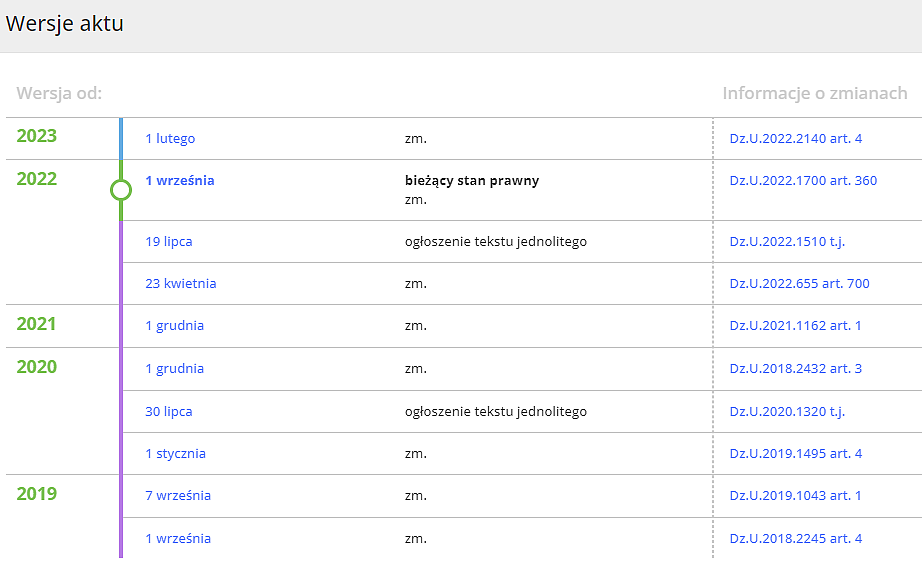Viewport: 922px width, 574px height.
Task: Open the 1 września 2022 current version
Action: 180,181
